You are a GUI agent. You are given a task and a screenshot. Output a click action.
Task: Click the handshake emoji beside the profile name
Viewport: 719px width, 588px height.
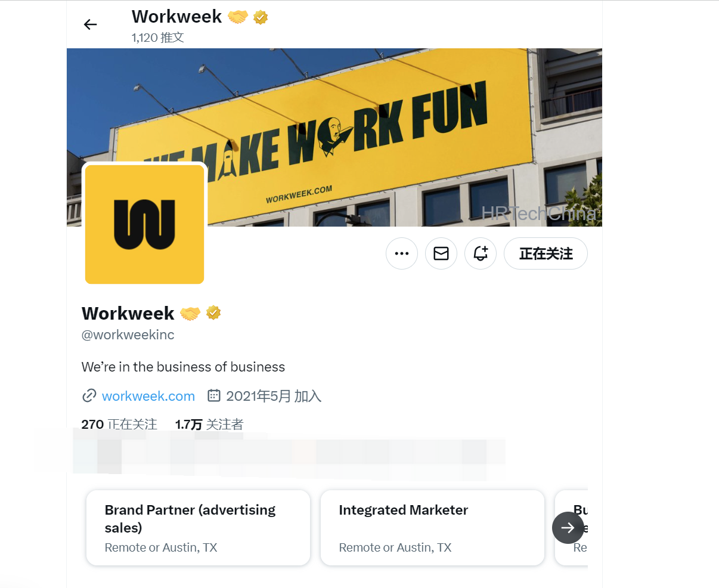[x=190, y=313]
